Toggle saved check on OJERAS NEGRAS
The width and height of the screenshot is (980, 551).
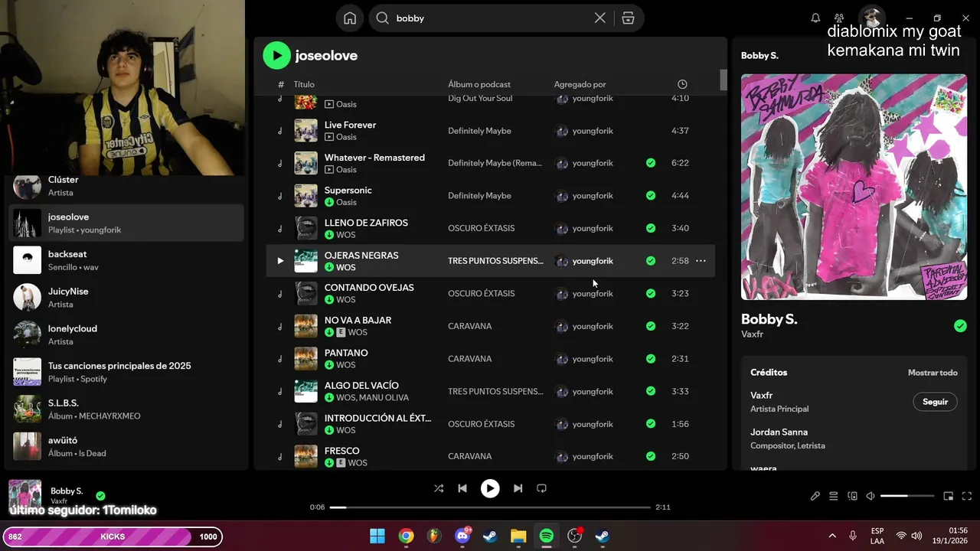[x=650, y=261]
